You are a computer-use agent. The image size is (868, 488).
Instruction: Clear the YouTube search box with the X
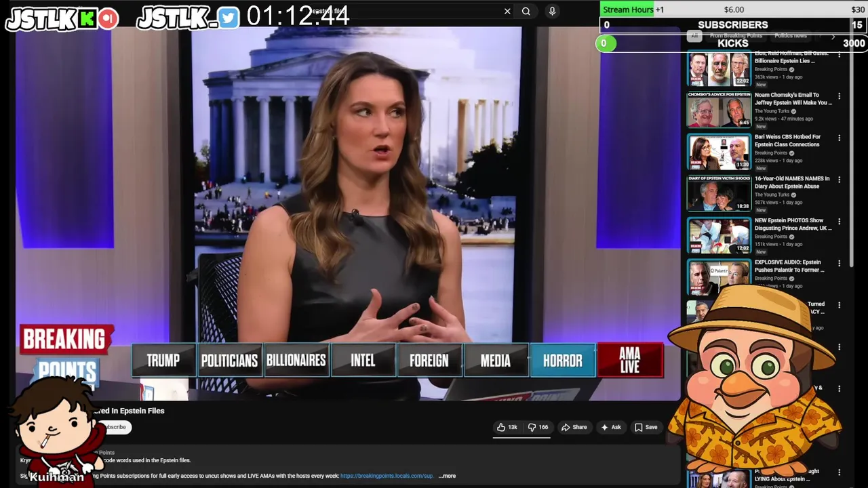click(x=507, y=11)
